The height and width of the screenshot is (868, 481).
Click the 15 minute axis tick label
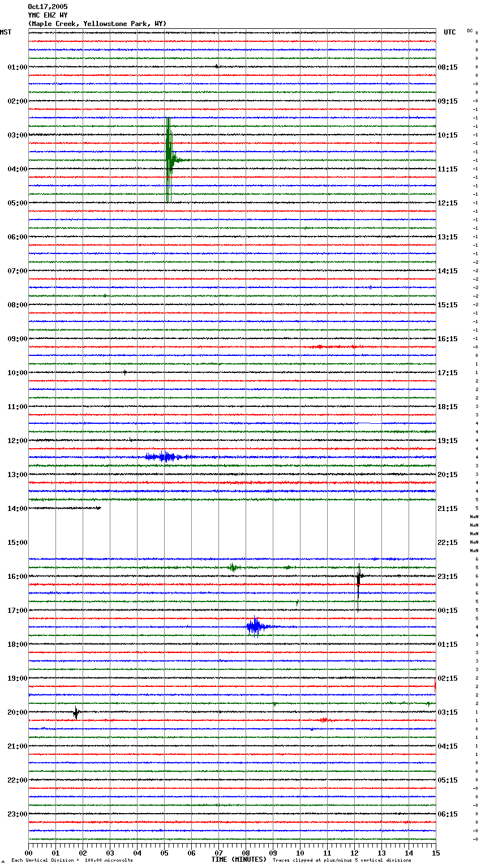point(436,853)
